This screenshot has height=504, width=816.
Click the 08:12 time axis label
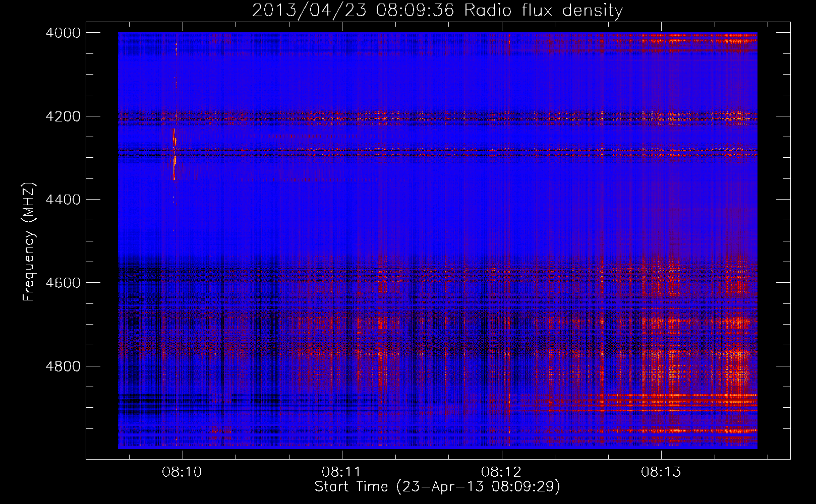click(501, 472)
